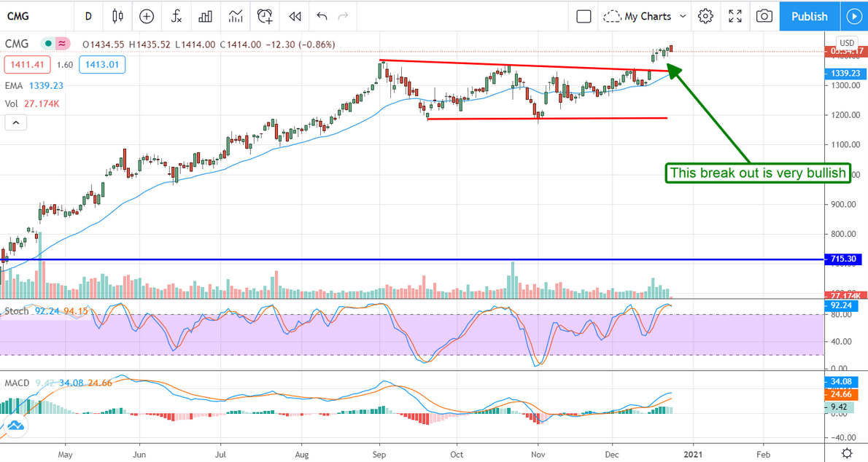Open the USD currency selector
This screenshot has width=868, height=462.
[x=847, y=42]
